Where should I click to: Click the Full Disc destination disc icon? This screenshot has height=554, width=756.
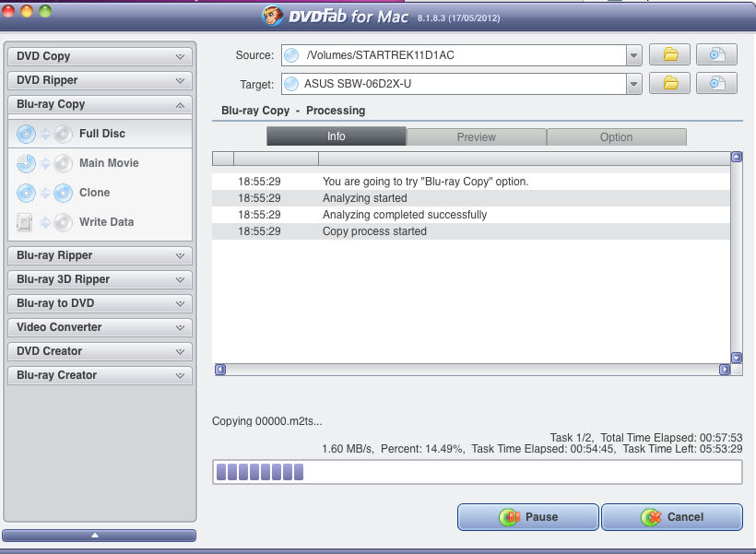(x=64, y=134)
